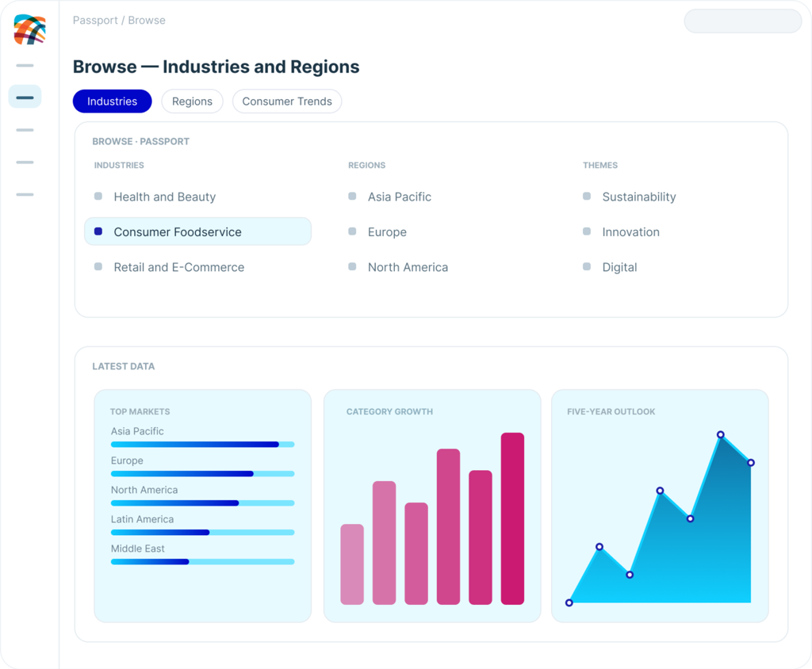This screenshot has width=812, height=669.
Task: Focus the empty search field at top right
Action: pyautogui.click(x=742, y=21)
